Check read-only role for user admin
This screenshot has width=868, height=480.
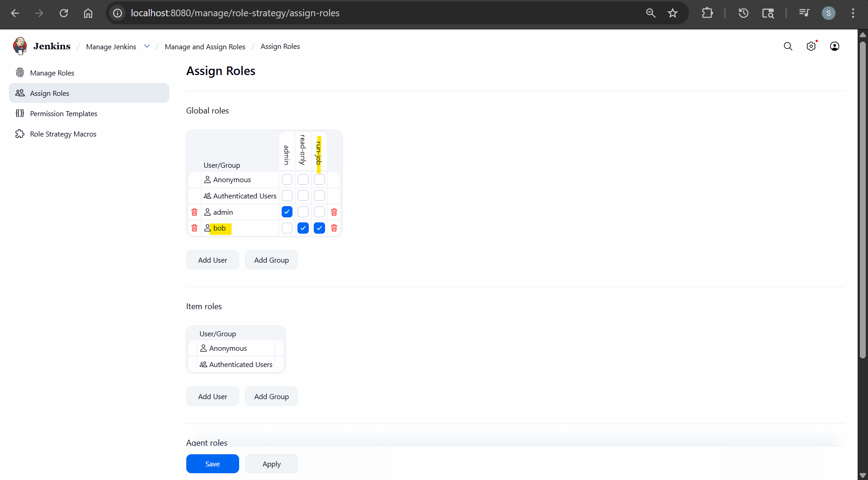coord(303,212)
